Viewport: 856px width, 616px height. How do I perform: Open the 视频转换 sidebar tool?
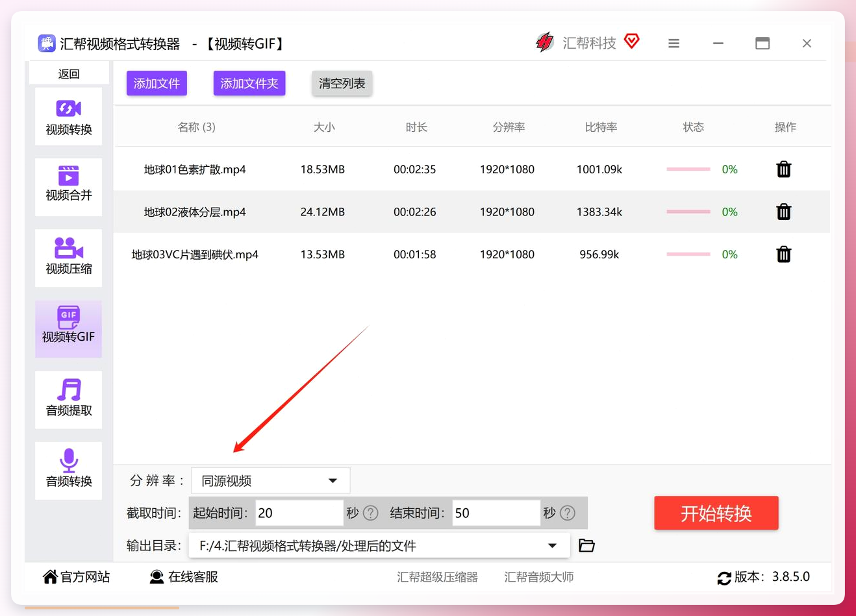(68, 117)
